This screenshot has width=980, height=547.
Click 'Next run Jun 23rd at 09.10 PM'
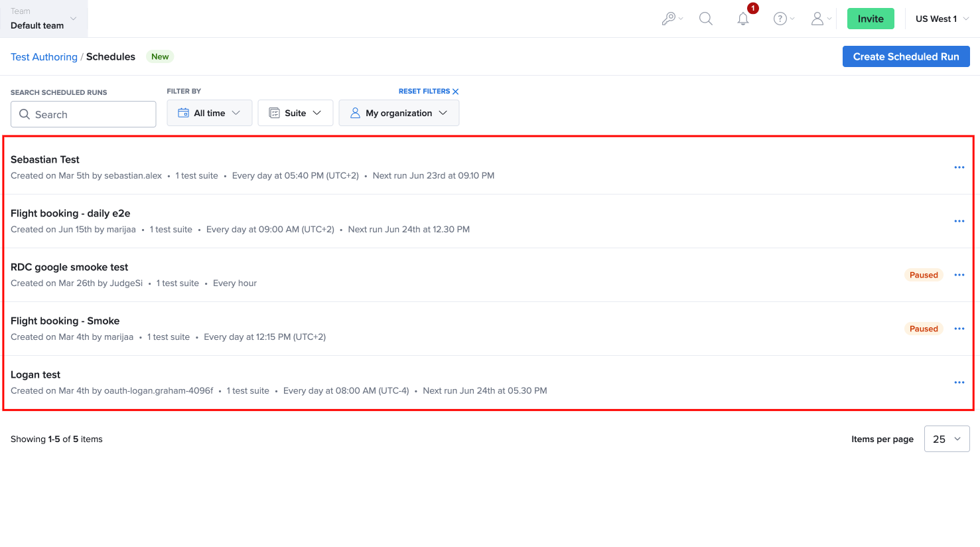click(x=434, y=176)
